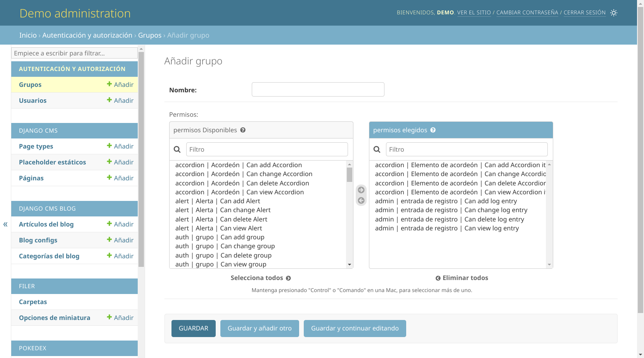Click the help icon beside permisos elegidos
The height and width of the screenshot is (358, 644).
pos(433,130)
